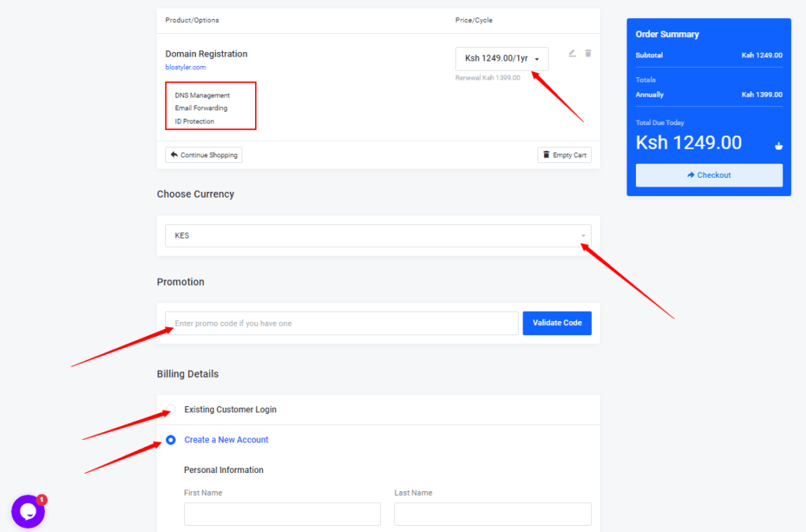Viewport: 806px width, 532px height.
Task: Click the Continue Shopping button
Action: click(204, 155)
